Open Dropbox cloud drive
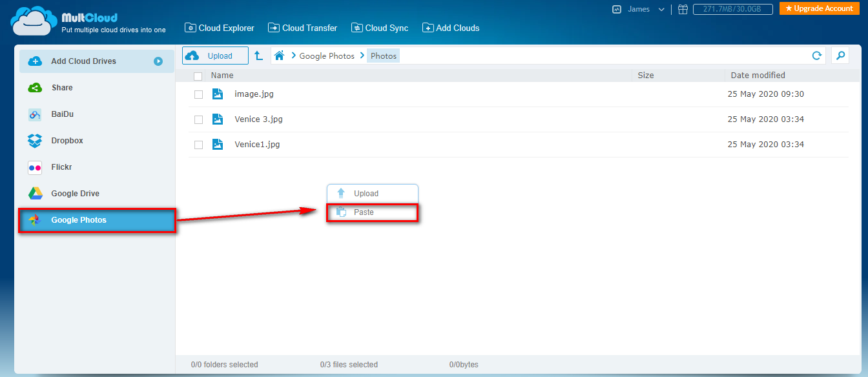868x377 pixels. tap(97, 141)
